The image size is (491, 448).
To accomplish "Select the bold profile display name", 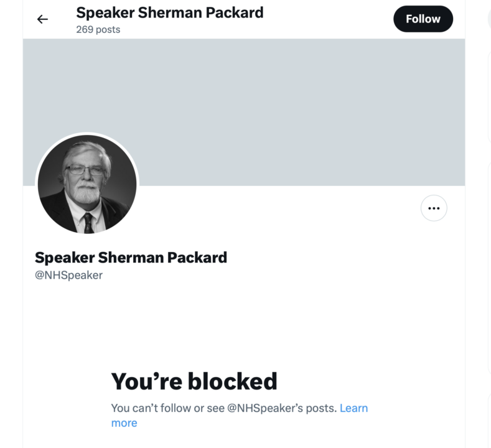I will coord(131,257).
